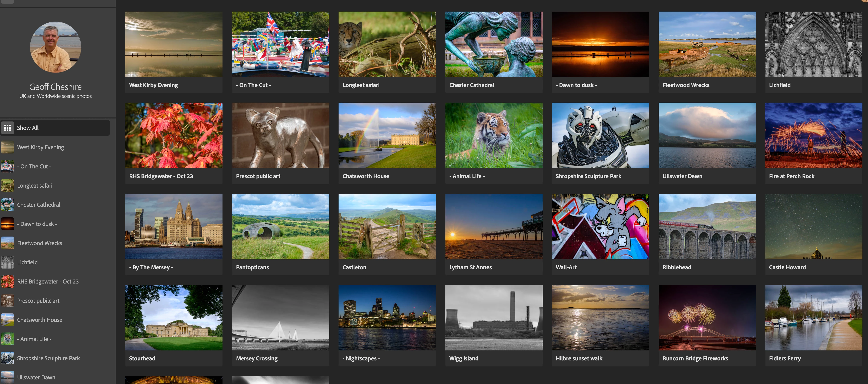Click the Show All grid icon

point(7,128)
